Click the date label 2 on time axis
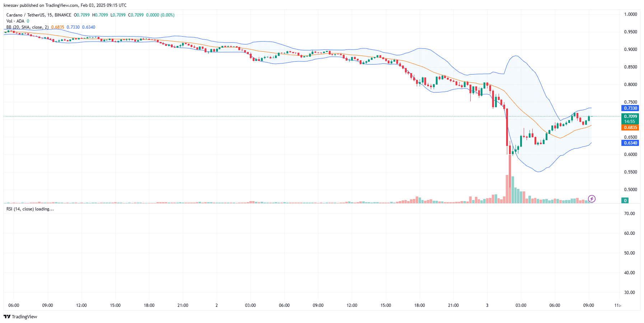 pos(216,305)
